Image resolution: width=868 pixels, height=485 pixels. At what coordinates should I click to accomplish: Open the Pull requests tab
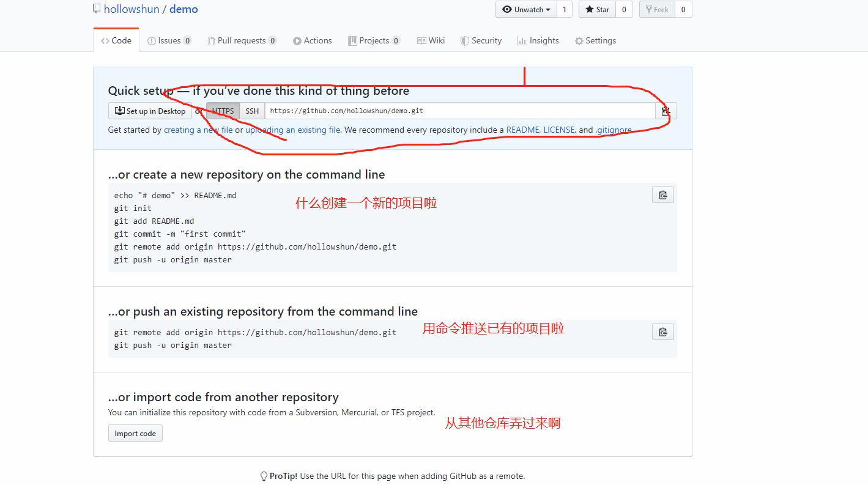242,40
